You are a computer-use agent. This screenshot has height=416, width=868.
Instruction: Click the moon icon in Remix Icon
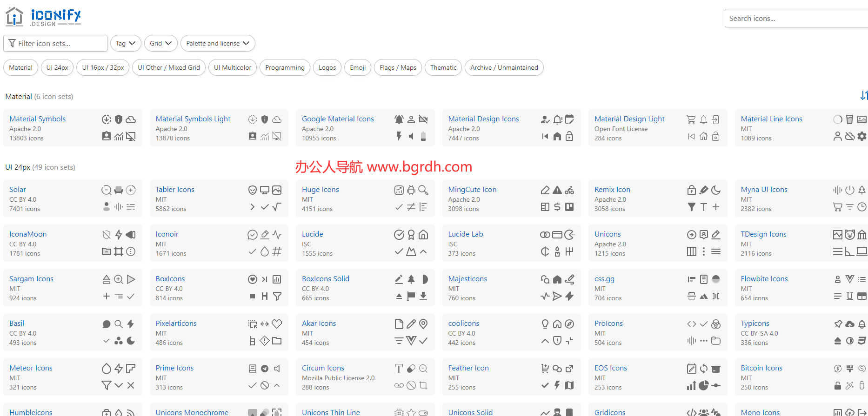(716, 190)
